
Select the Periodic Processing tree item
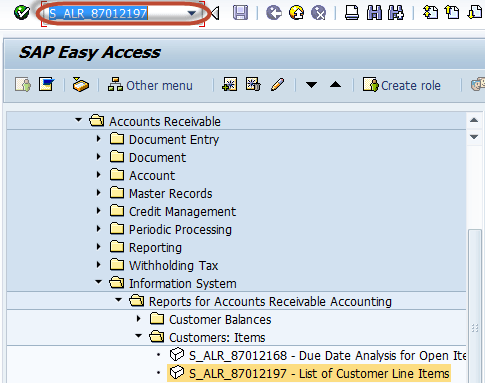click(180, 229)
